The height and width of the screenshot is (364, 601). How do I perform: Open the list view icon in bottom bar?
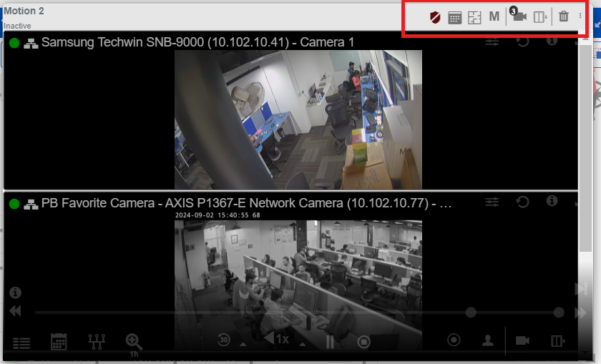[x=21, y=343]
